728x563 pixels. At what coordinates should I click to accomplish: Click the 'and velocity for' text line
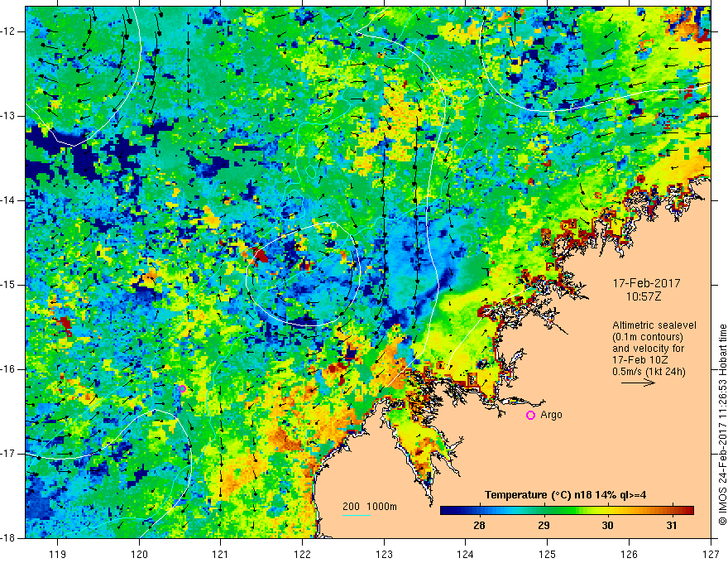click(648, 349)
